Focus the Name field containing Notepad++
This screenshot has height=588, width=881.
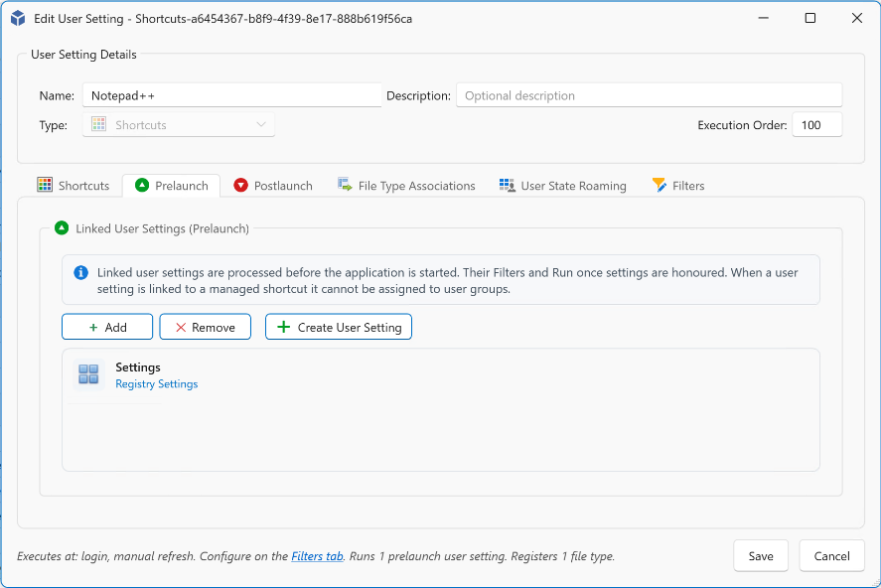click(232, 95)
